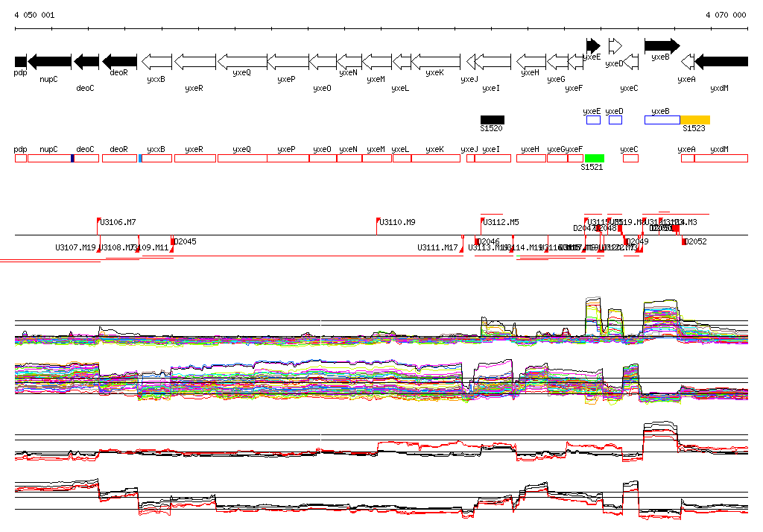763x532 pixels.
Task: Click the red-outlined yxeH box
Action: tap(531, 158)
